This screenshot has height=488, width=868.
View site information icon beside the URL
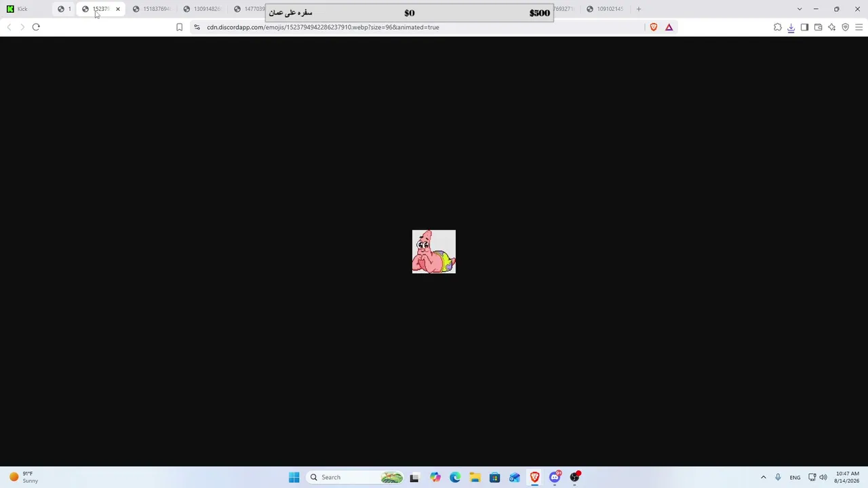tap(197, 27)
